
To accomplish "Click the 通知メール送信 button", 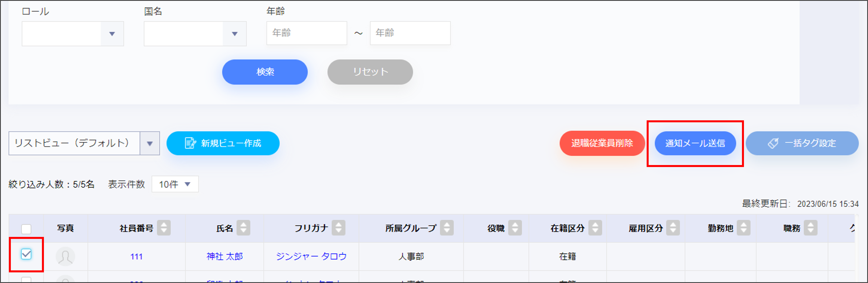I will tap(696, 143).
